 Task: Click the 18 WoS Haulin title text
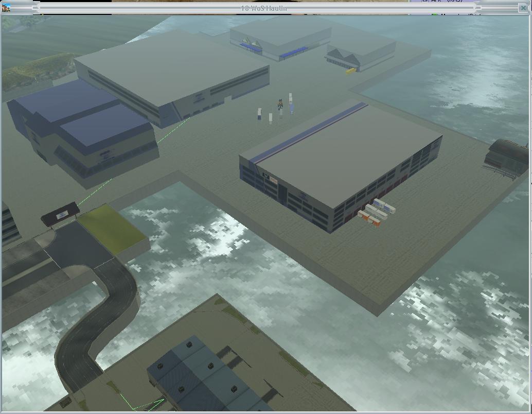[x=264, y=8]
